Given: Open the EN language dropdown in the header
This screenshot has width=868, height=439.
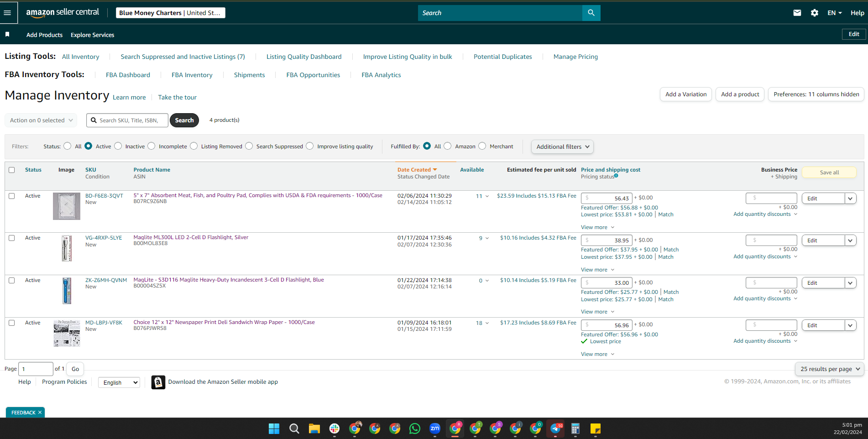Looking at the screenshot, I should 835,13.
